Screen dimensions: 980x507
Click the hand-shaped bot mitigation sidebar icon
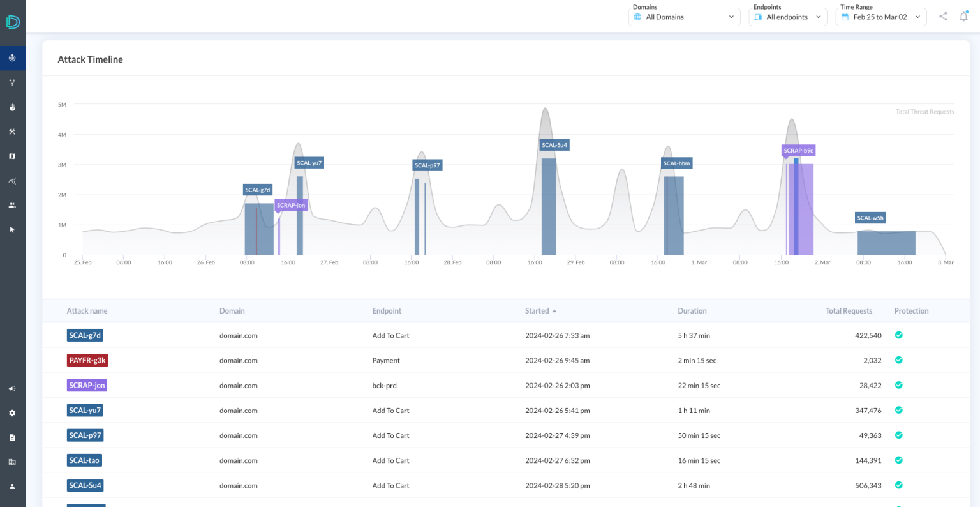coord(12,107)
